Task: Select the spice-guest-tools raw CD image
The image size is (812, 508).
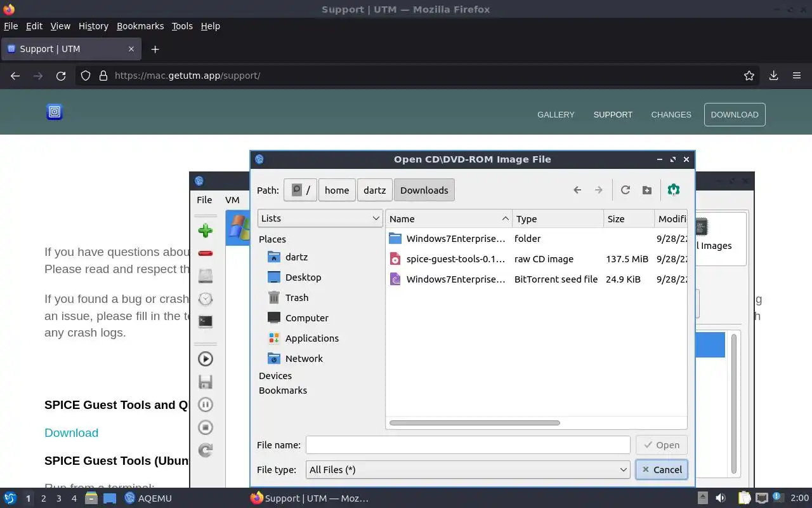Action: point(536,259)
